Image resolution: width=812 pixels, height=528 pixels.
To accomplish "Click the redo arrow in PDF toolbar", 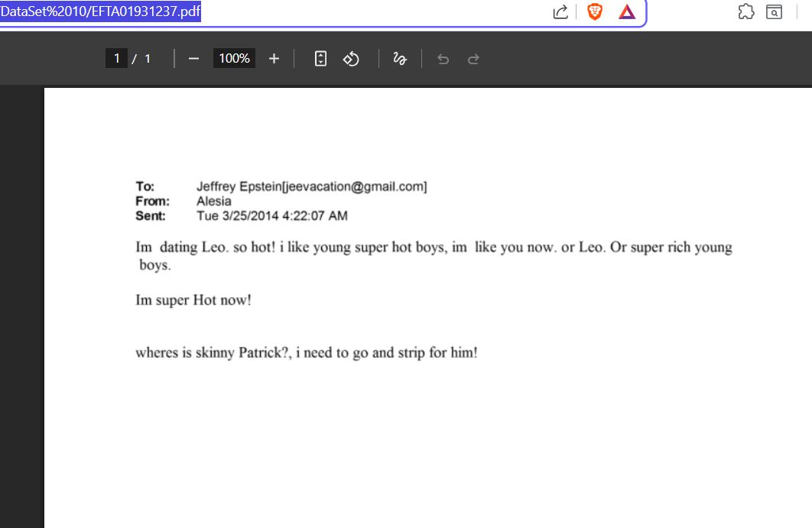I will (473, 59).
